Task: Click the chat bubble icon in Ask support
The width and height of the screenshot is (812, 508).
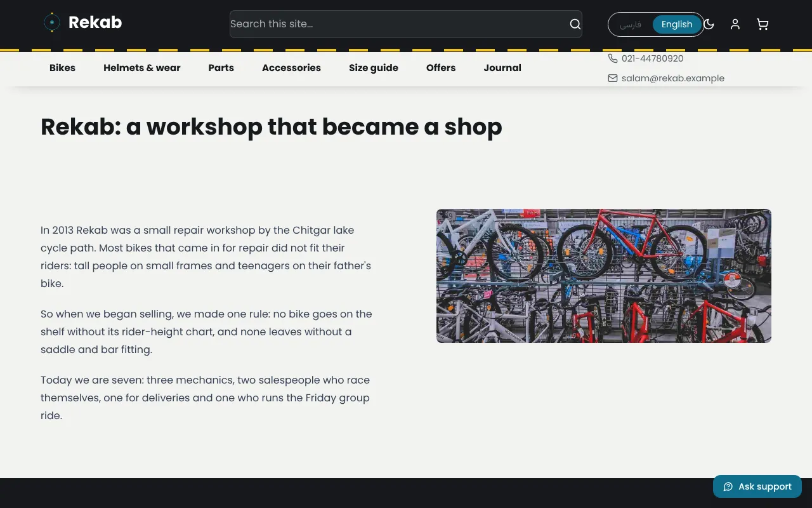Action: tap(728, 486)
